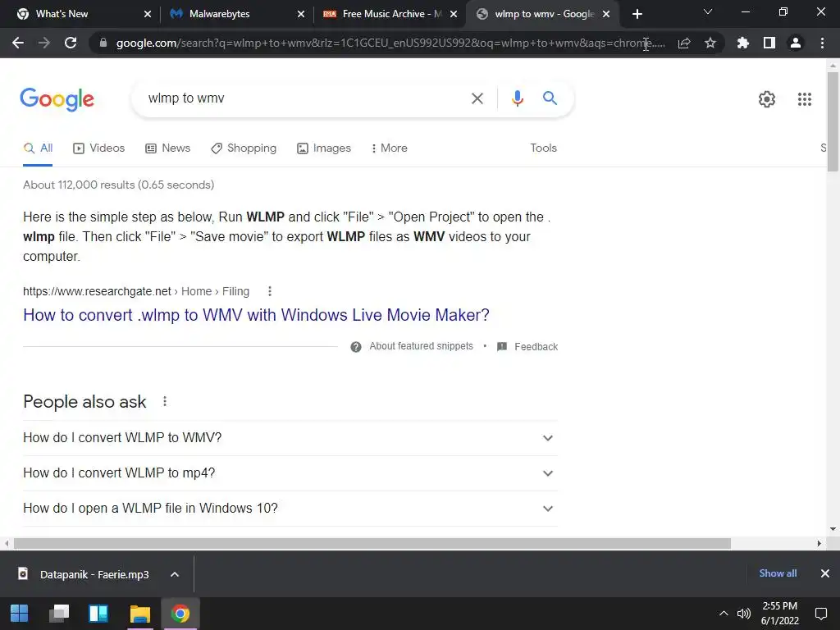Viewport: 840px width, 630px height.
Task: Bookmark this page with the star icon
Action: point(710,43)
